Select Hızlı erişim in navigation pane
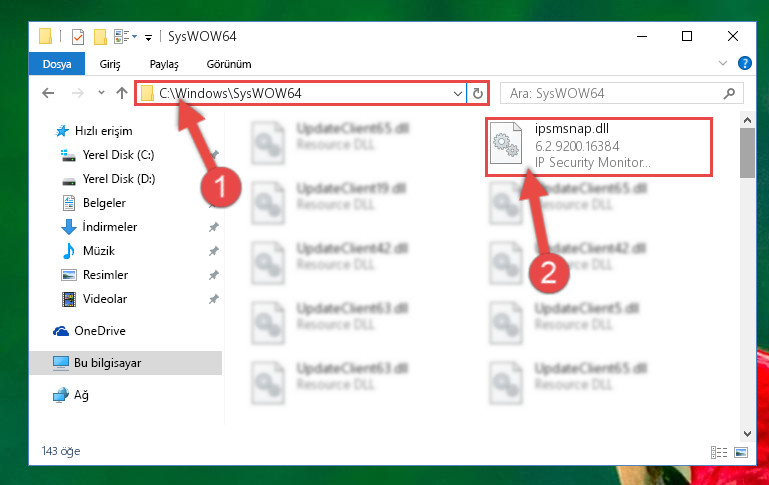Image resolution: width=769 pixels, height=485 pixels. pos(103,131)
